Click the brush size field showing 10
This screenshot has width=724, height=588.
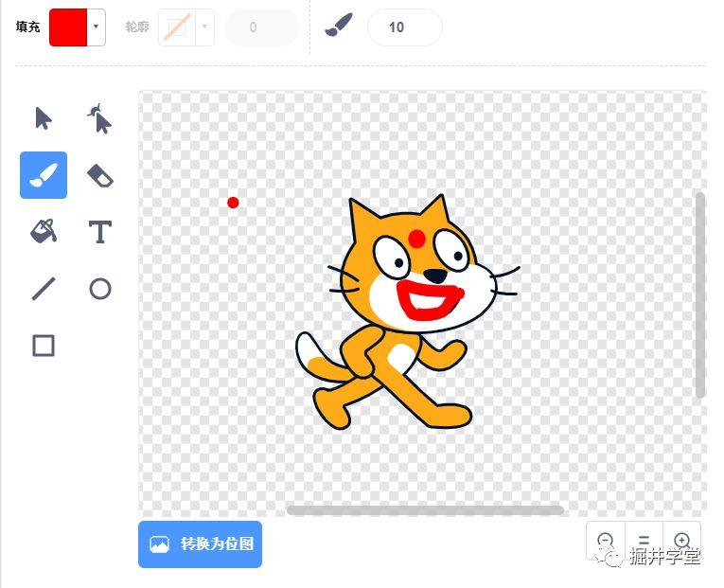pyautogui.click(x=405, y=27)
